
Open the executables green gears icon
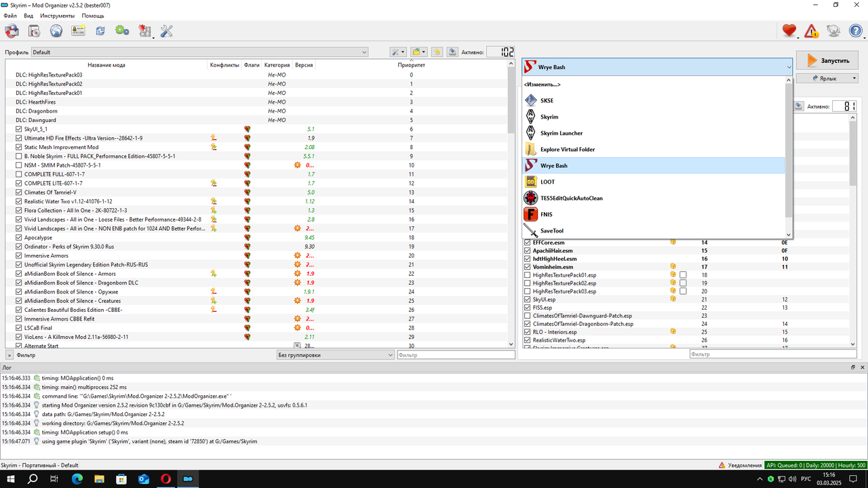click(122, 31)
